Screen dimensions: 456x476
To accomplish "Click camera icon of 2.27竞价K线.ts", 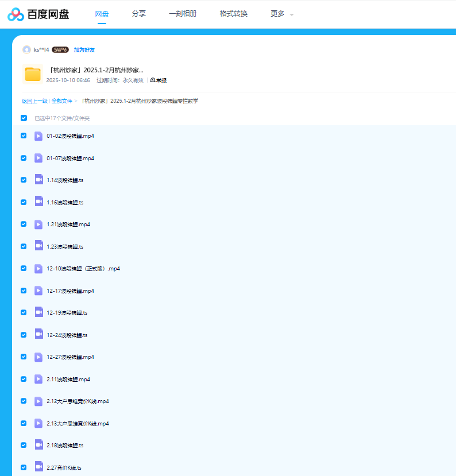I will point(39,467).
